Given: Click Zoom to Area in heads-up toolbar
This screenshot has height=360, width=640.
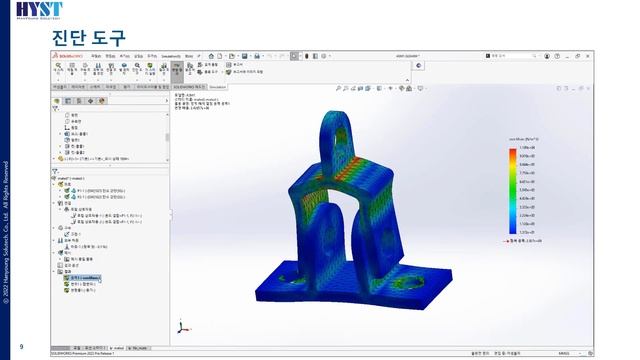Looking at the screenshot, I should [346, 88].
